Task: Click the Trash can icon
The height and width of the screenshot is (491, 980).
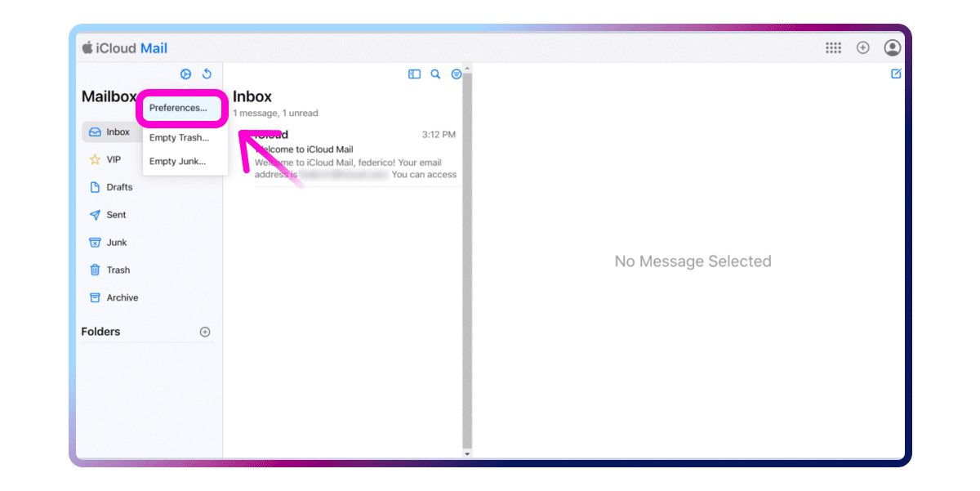Action: coord(95,270)
